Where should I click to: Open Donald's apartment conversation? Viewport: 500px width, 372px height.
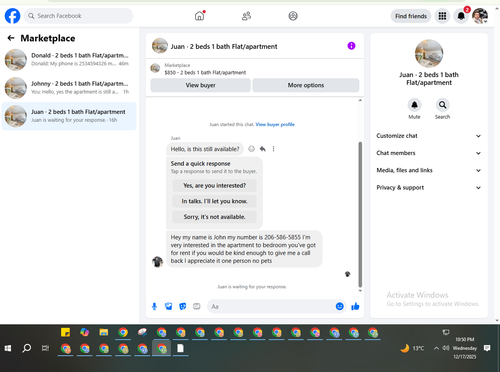(69, 60)
